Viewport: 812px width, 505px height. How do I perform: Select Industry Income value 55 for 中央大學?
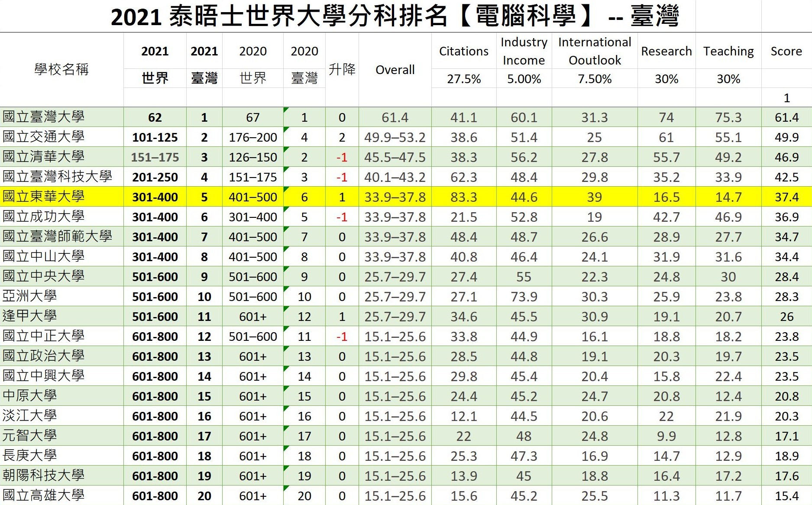[x=524, y=276]
